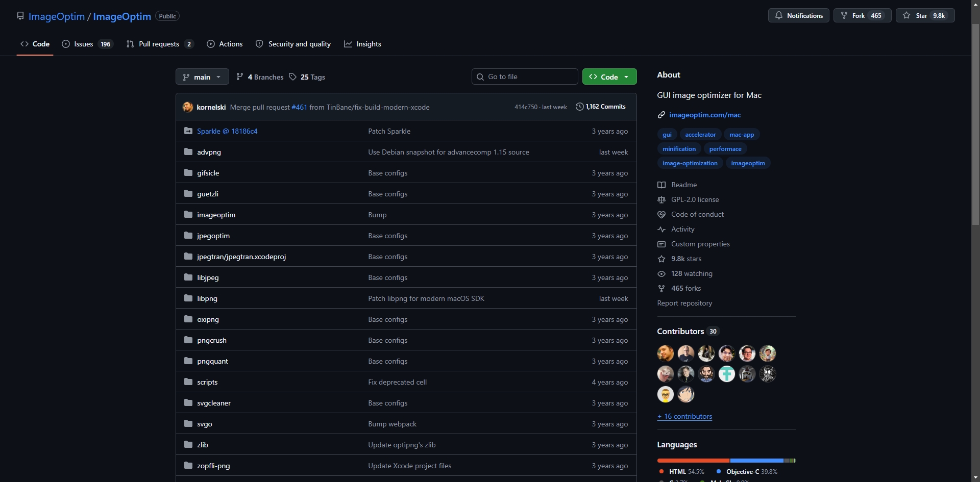Click the tag icon next to 25 Tags
Image resolution: width=980 pixels, height=482 pixels.
pyautogui.click(x=292, y=77)
